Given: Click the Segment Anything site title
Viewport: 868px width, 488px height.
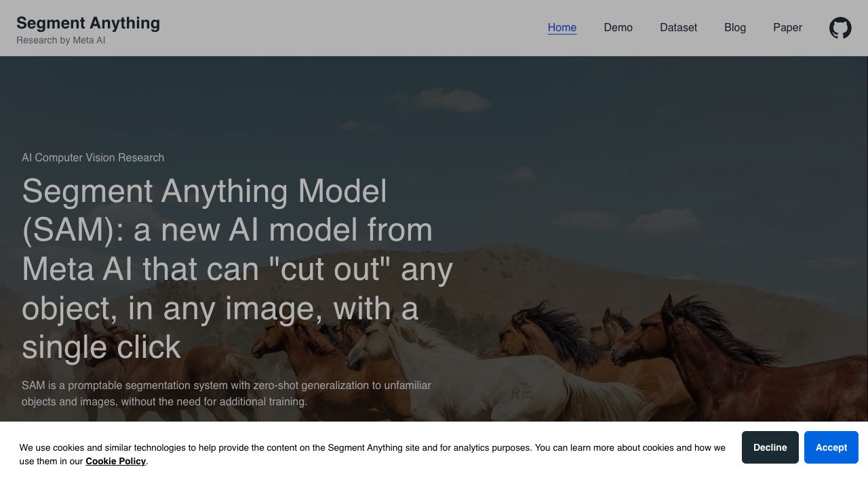Looking at the screenshot, I should (x=88, y=23).
